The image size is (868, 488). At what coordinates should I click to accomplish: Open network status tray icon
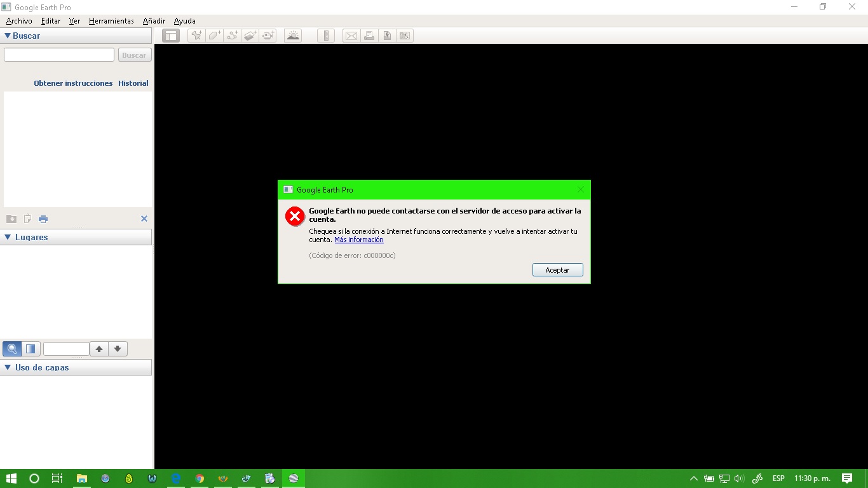click(x=724, y=478)
